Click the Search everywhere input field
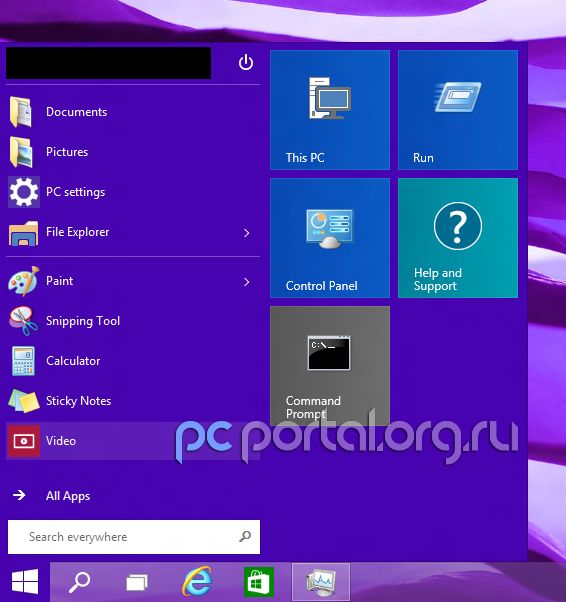 tap(134, 537)
